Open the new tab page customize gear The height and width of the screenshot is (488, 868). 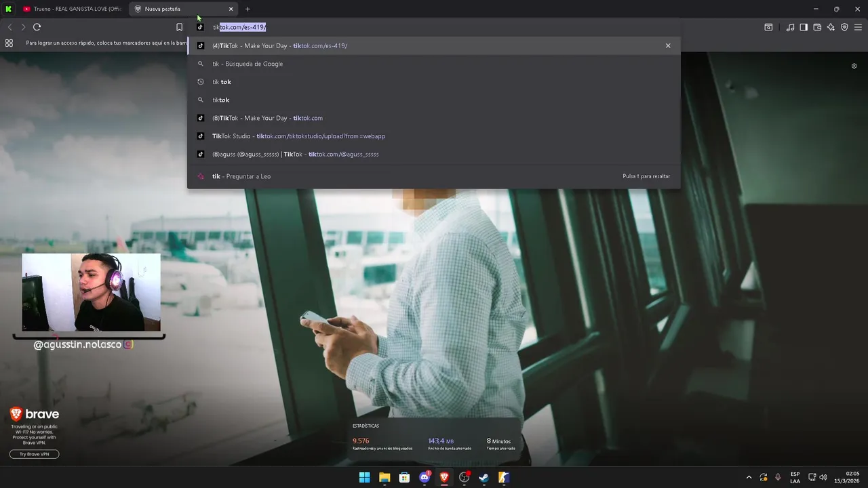click(854, 66)
